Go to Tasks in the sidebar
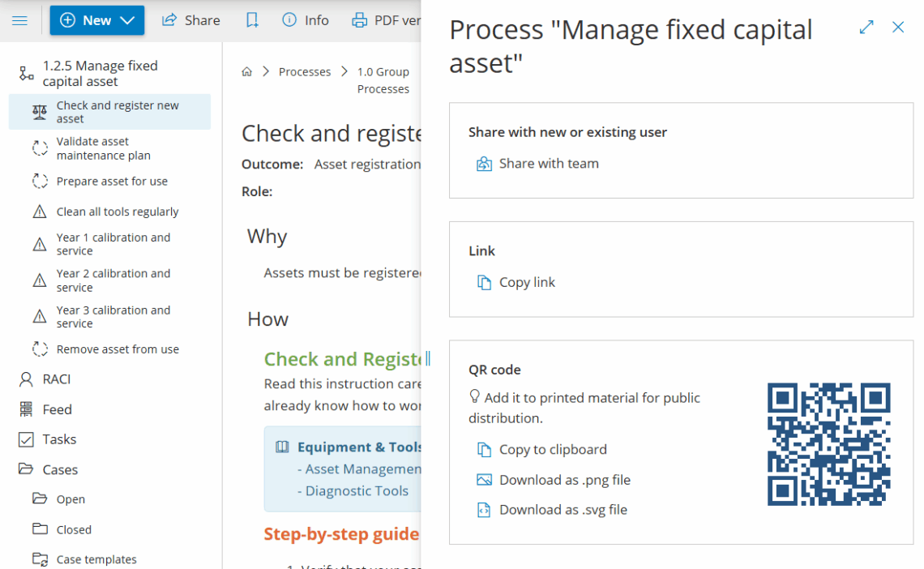The height and width of the screenshot is (569, 924). click(x=59, y=439)
